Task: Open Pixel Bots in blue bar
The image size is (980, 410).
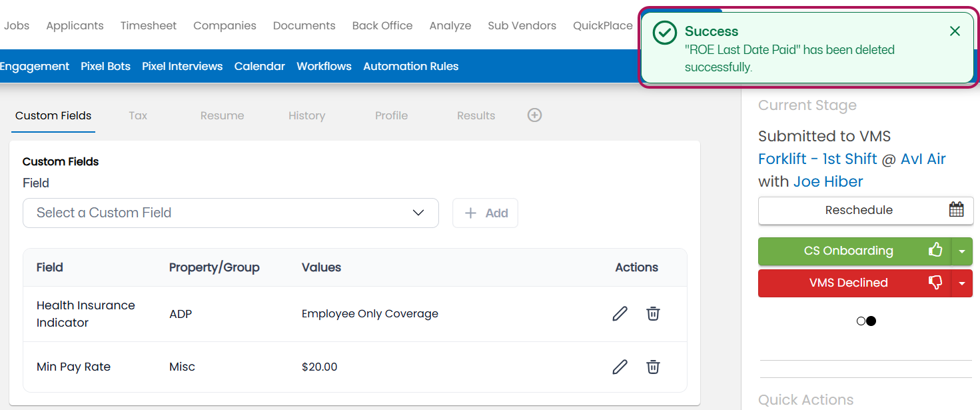Action: 105,66
